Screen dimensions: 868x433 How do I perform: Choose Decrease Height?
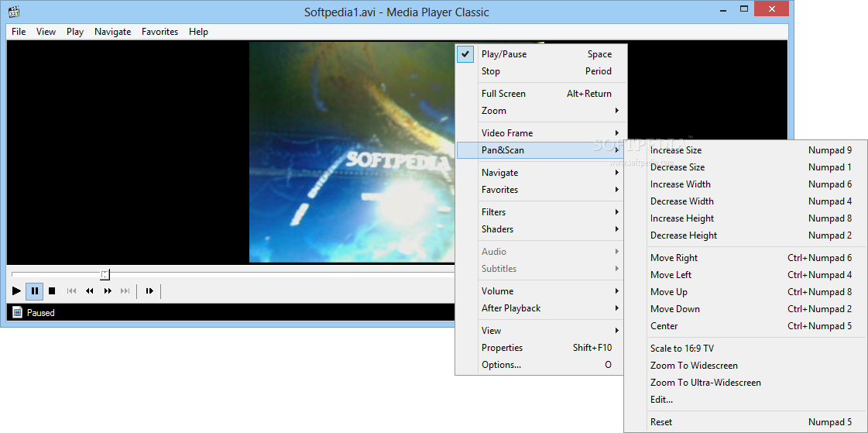pos(746,235)
